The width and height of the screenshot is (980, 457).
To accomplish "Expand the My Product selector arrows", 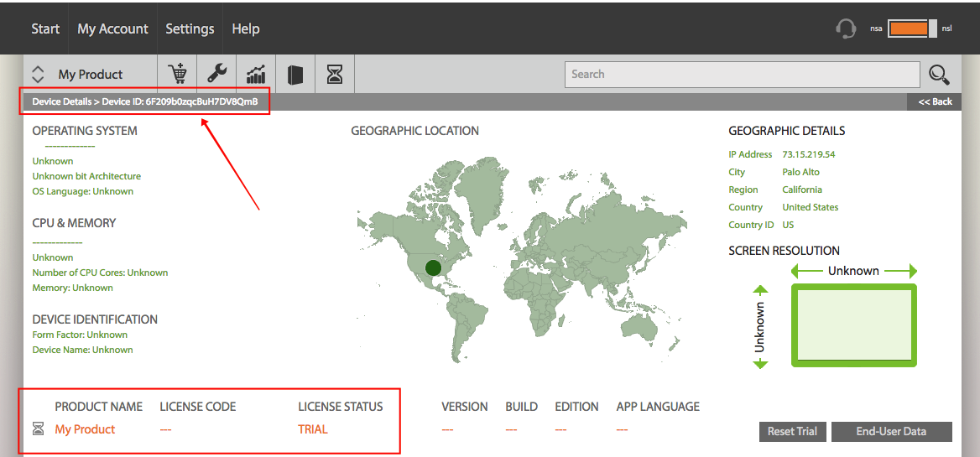I will click(38, 75).
